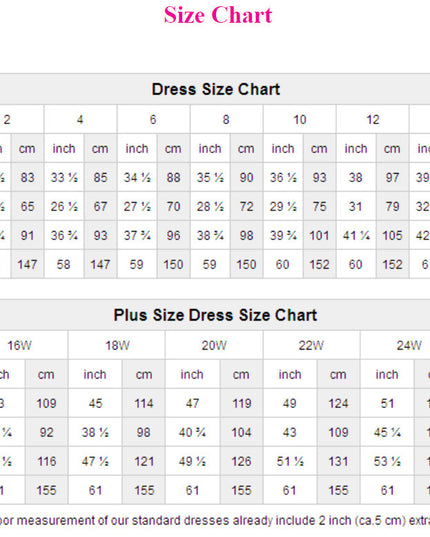Pick the '39 ¾' inch cell
Viewport: 430px width, 537px height.
pos(283,235)
